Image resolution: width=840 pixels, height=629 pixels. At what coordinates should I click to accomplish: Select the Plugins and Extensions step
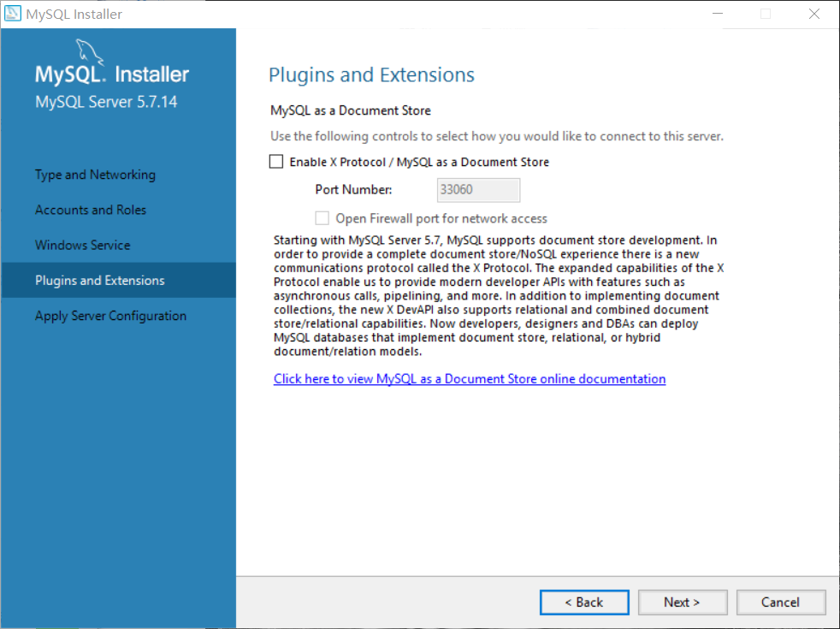click(x=99, y=280)
